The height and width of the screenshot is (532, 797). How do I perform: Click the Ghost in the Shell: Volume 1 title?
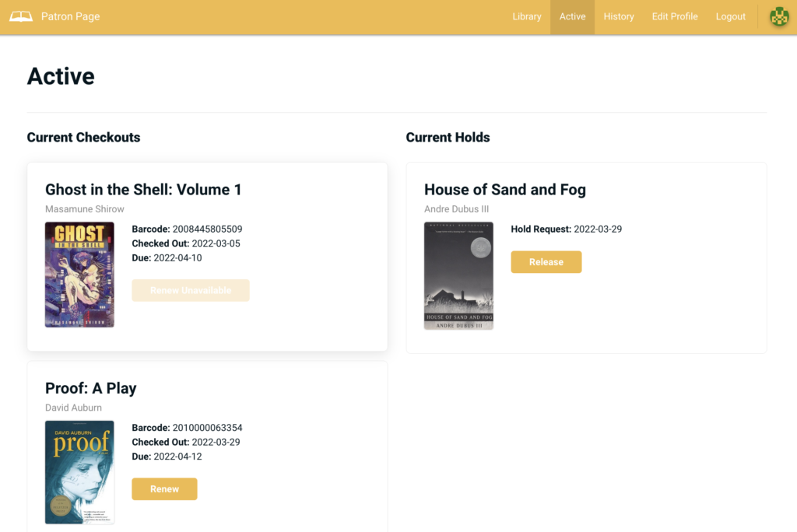143,190
